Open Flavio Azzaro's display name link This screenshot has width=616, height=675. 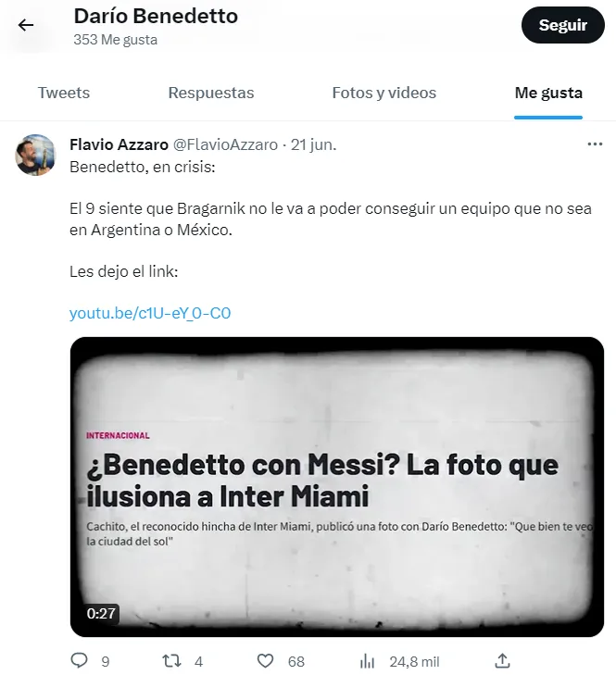[x=119, y=144]
